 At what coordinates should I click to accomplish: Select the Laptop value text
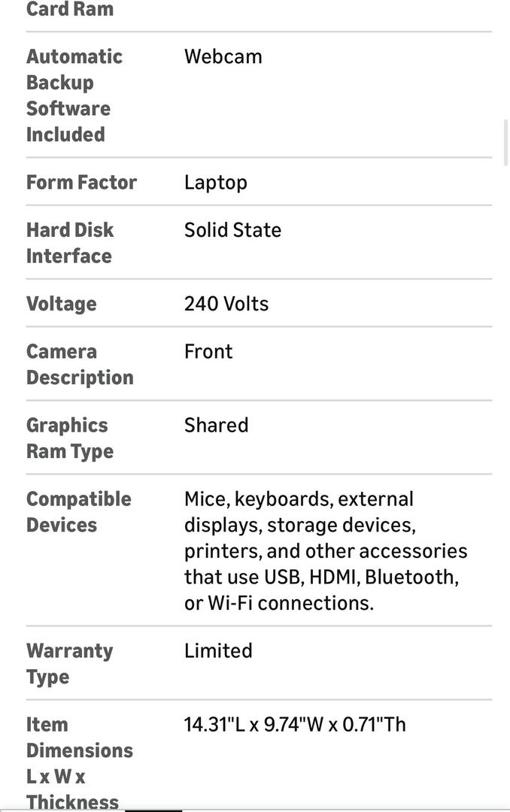215,183
